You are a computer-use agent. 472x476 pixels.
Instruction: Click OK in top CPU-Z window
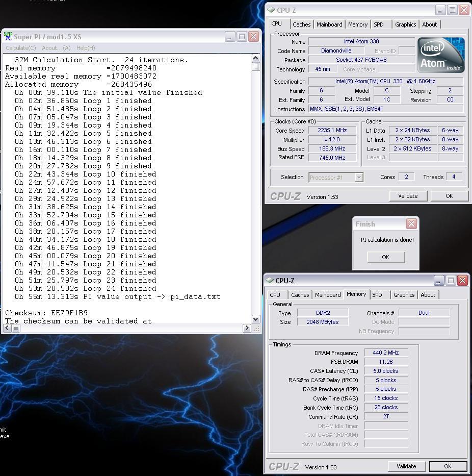point(449,196)
